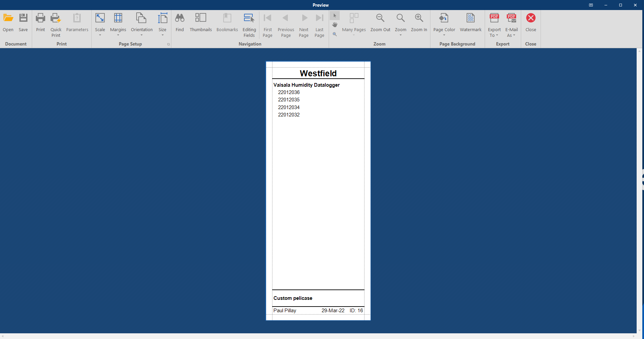Open the page Size options
This screenshot has height=339, width=644.
162,18
